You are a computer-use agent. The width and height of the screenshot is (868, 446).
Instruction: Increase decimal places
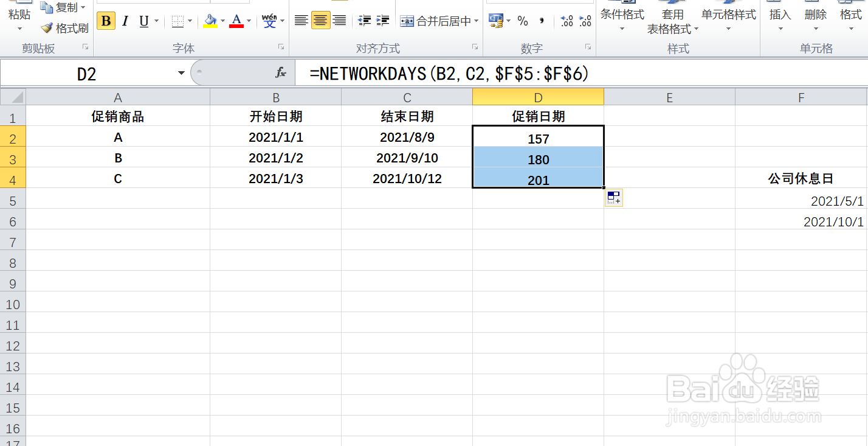[x=567, y=21]
